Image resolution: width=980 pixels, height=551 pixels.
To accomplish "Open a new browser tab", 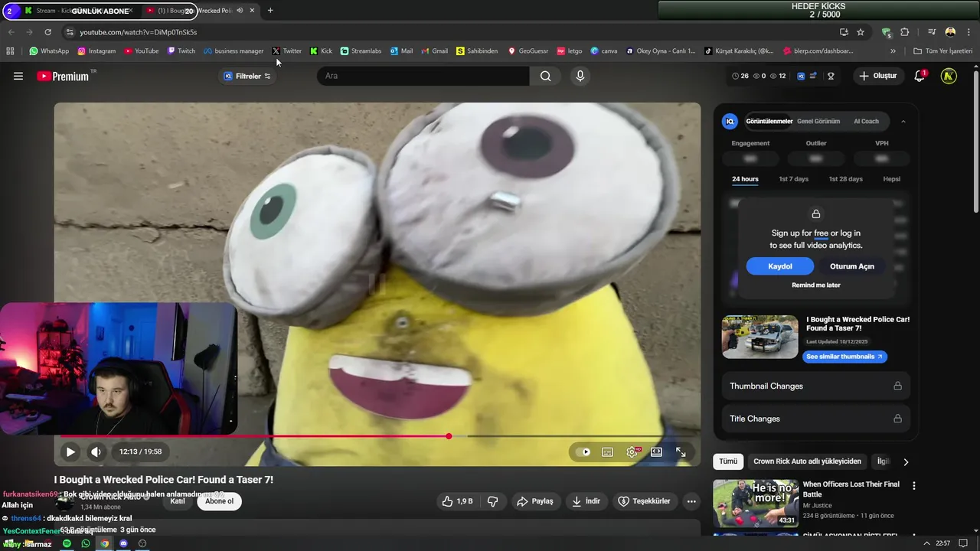I will click(x=270, y=11).
